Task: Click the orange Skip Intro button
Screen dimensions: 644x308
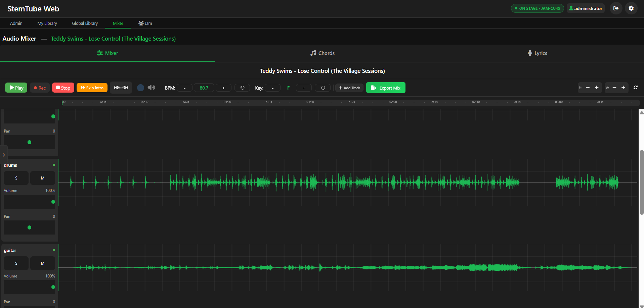Action: point(92,88)
